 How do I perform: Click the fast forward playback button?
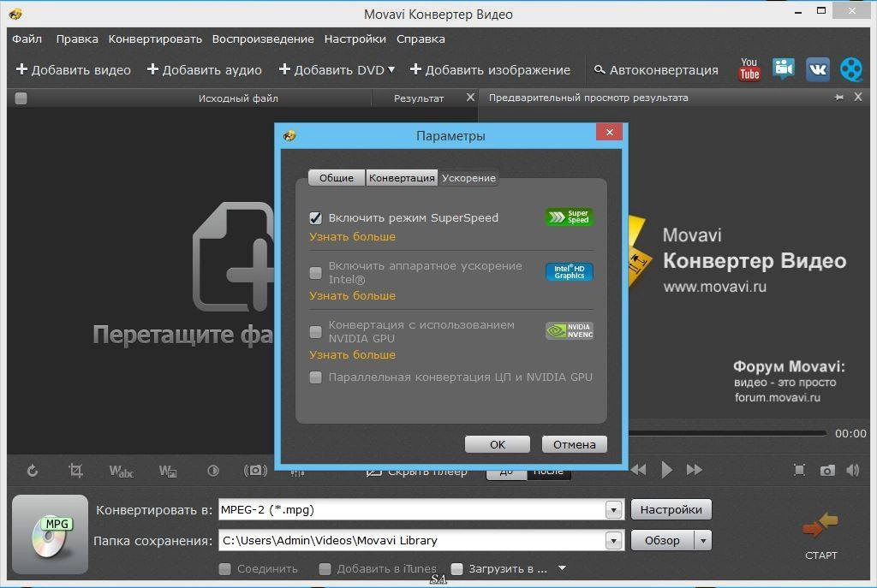[694, 470]
